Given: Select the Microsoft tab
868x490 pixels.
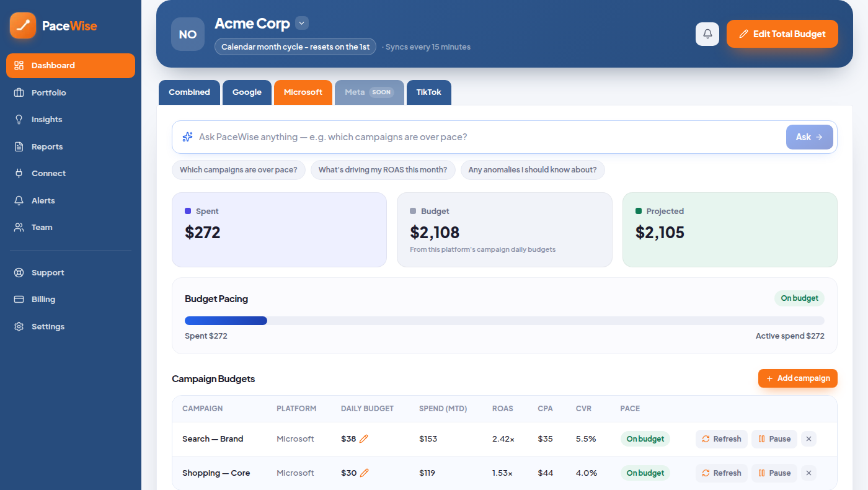Looking at the screenshot, I should [x=303, y=92].
